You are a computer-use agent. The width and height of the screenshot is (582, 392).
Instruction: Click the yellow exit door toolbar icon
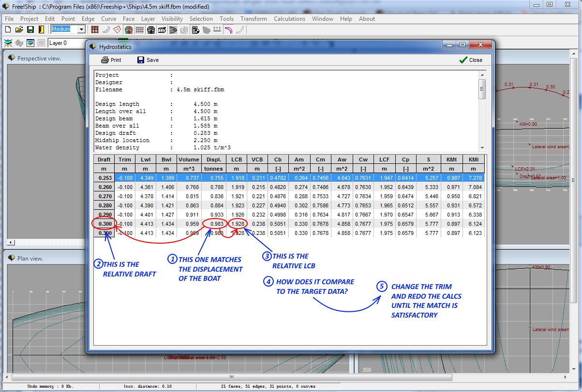pyautogui.click(x=41, y=29)
